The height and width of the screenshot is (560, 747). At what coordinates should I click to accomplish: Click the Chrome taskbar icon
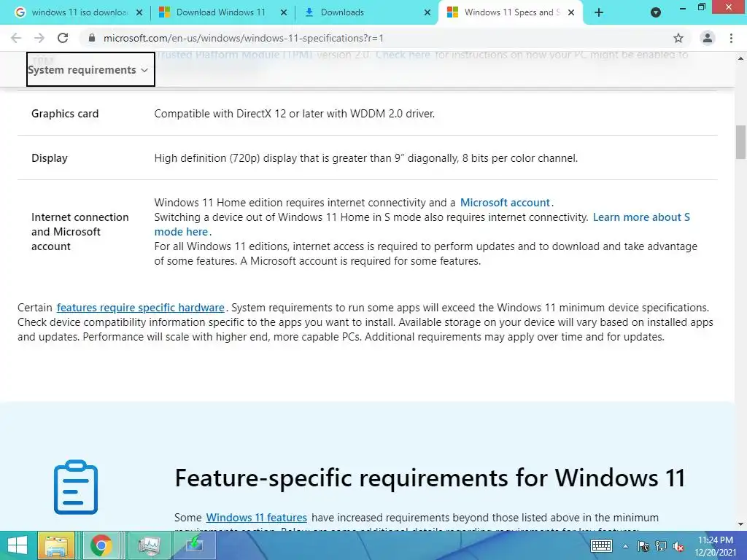pyautogui.click(x=101, y=545)
